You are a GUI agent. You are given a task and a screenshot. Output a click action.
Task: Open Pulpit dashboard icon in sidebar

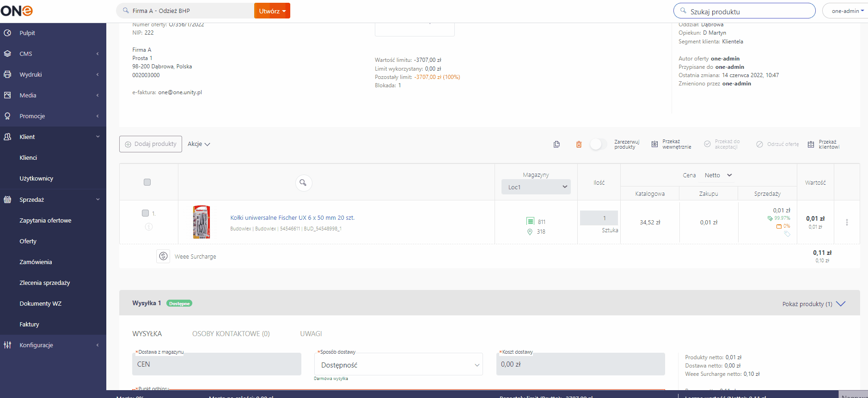pyautogui.click(x=7, y=33)
